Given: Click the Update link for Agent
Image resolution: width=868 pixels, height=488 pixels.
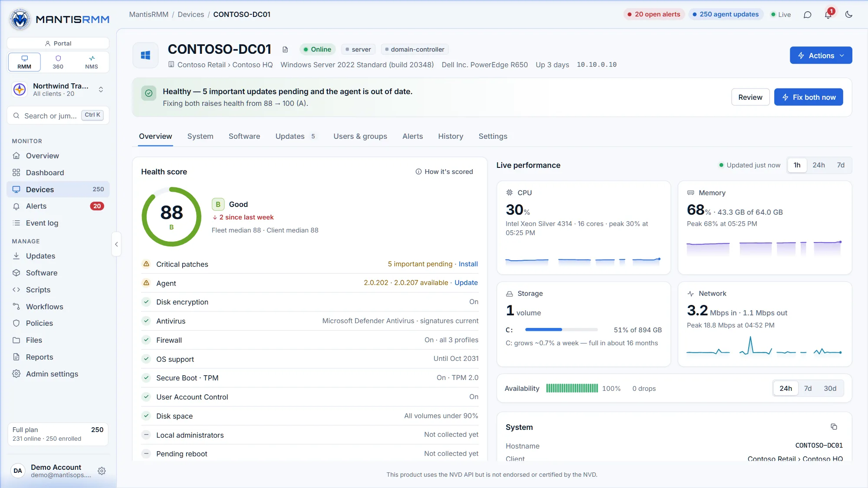Looking at the screenshot, I should pyautogui.click(x=466, y=283).
